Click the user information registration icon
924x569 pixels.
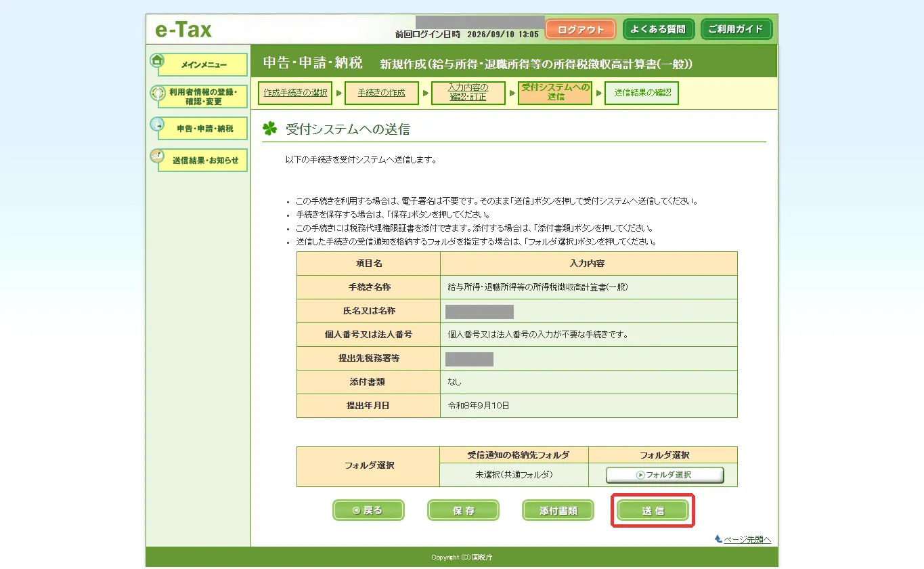(x=157, y=92)
